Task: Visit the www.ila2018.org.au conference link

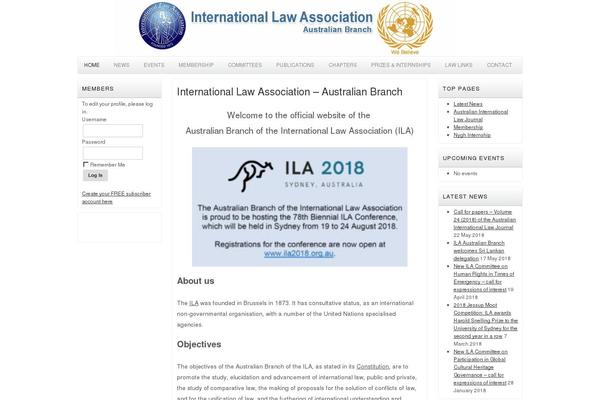Action: tap(299, 253)
